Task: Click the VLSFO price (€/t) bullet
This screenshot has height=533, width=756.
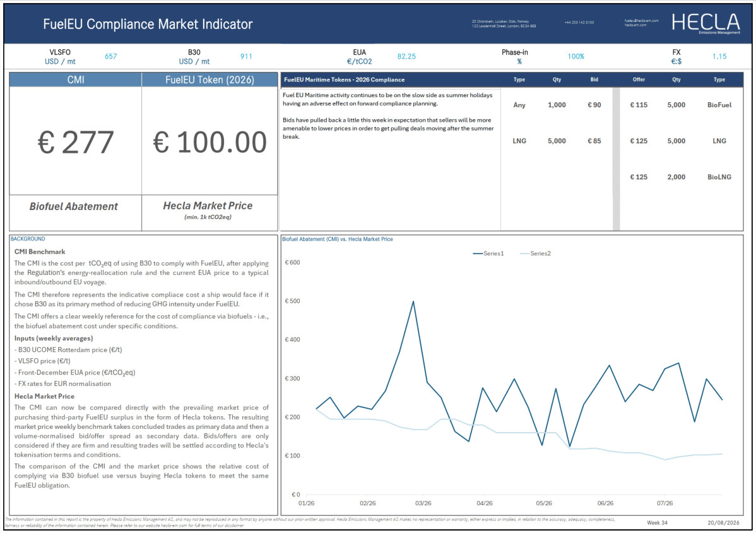Action: (x=42, y=361)
